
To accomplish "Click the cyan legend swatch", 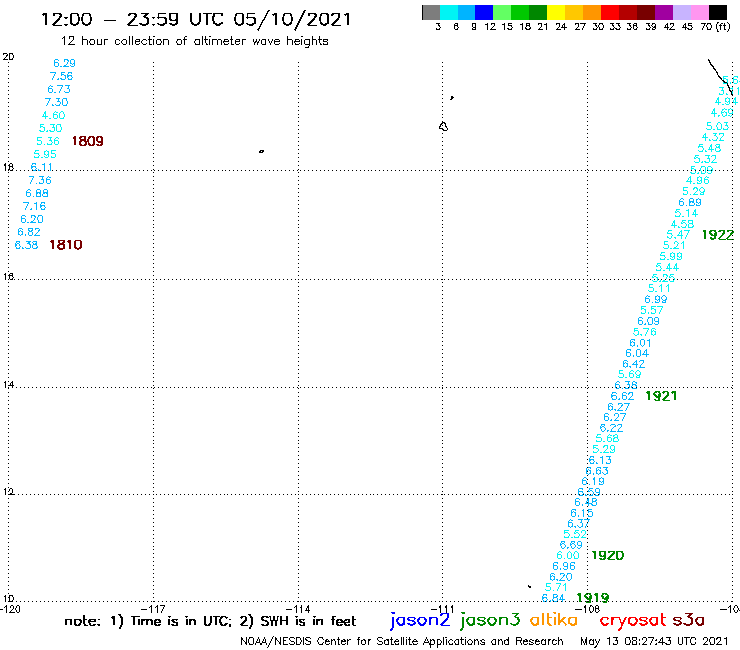I will 449,12.
